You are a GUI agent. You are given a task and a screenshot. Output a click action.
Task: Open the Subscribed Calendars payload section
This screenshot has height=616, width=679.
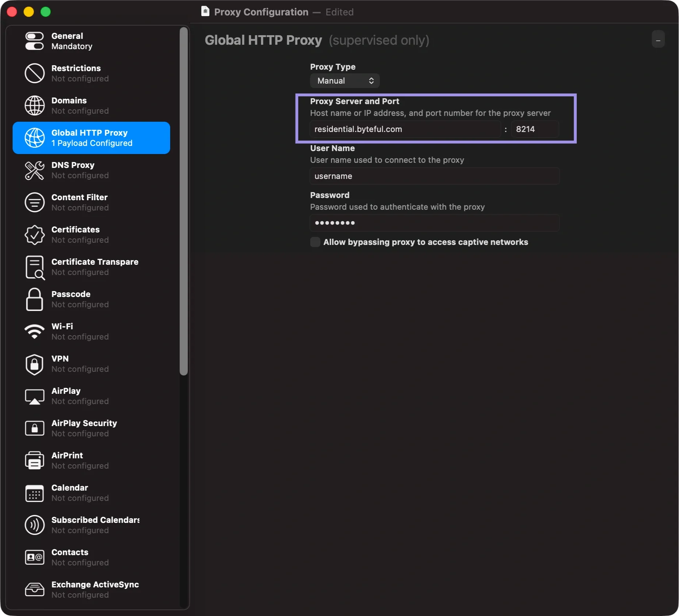(91, 525)
